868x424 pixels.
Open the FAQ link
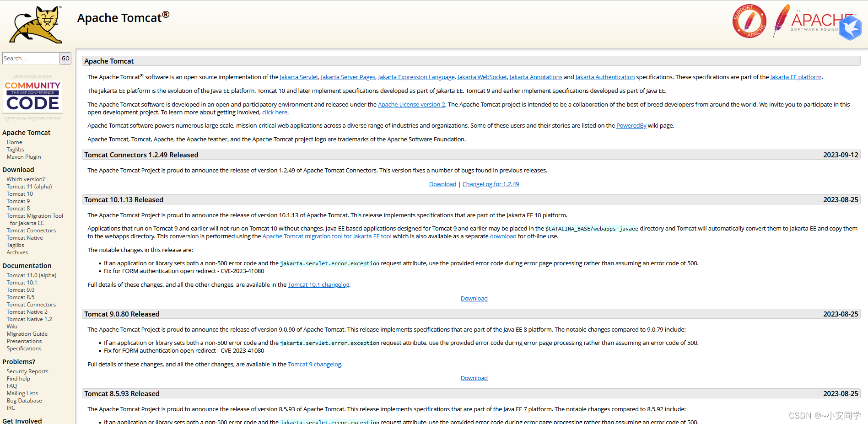point(12,386)
